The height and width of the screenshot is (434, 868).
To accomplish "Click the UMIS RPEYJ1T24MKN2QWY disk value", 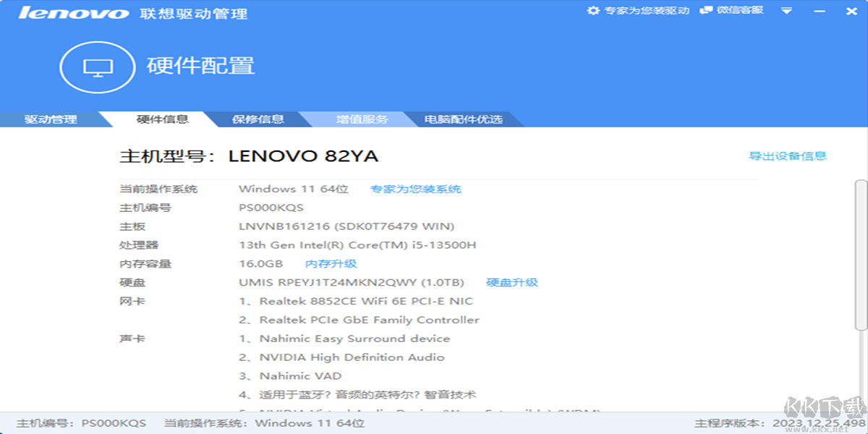I will point(352,283).
